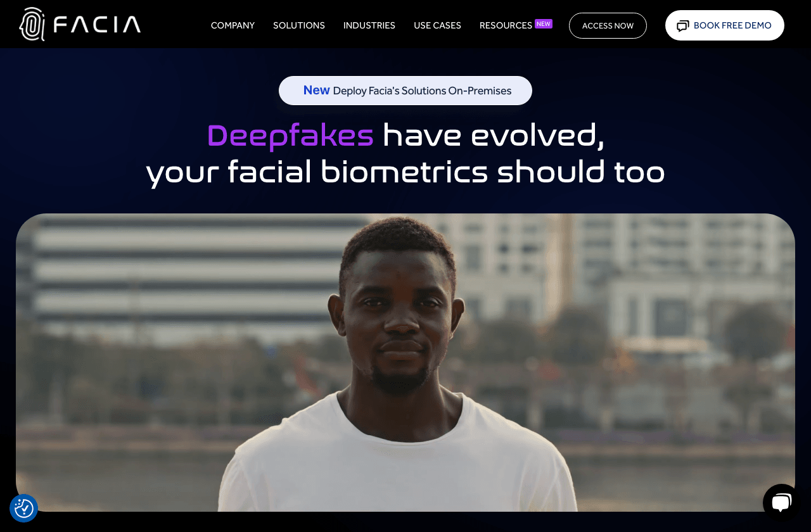Click the BOOK FREE DEMO button
Image resolution: width=811 pixels, height=532 pixels.
tap(725, 25)
